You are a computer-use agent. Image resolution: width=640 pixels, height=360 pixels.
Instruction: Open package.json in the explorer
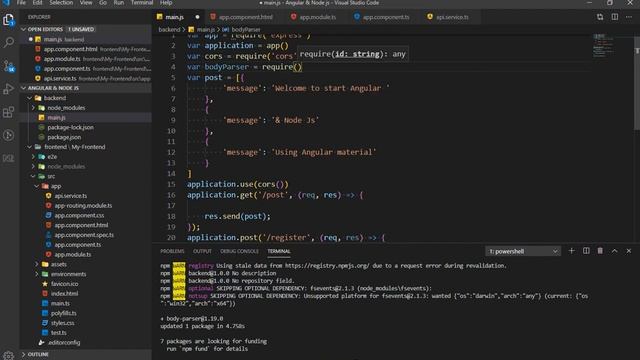coord(86,137)
